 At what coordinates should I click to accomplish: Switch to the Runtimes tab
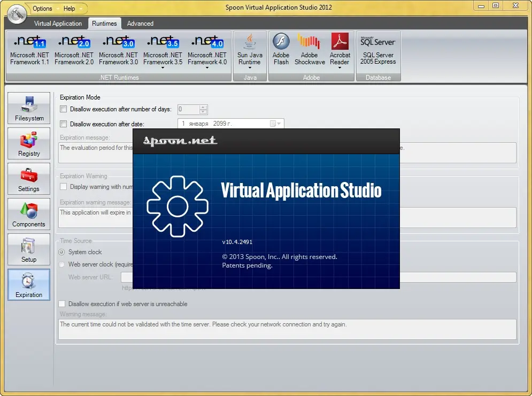point(104,24)
